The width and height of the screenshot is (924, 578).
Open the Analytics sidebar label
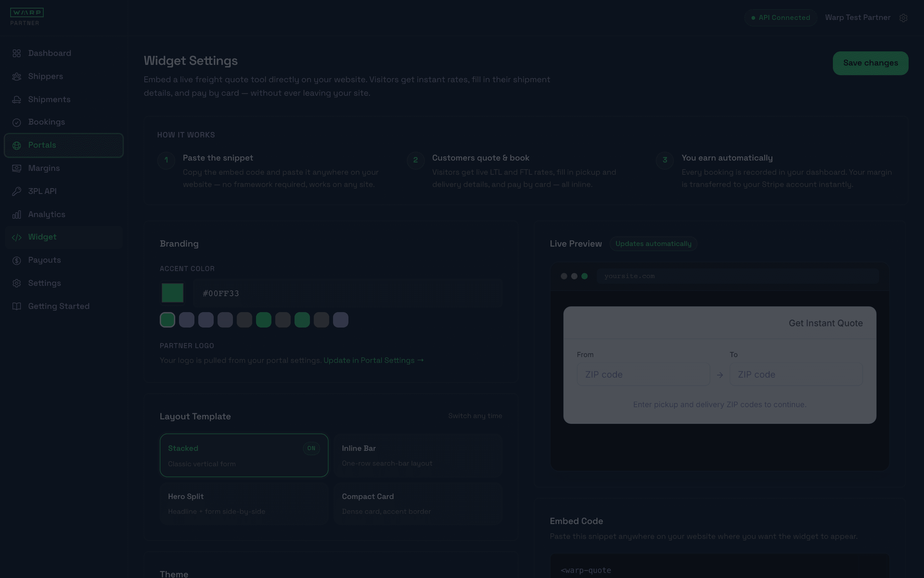click(47, 215)
